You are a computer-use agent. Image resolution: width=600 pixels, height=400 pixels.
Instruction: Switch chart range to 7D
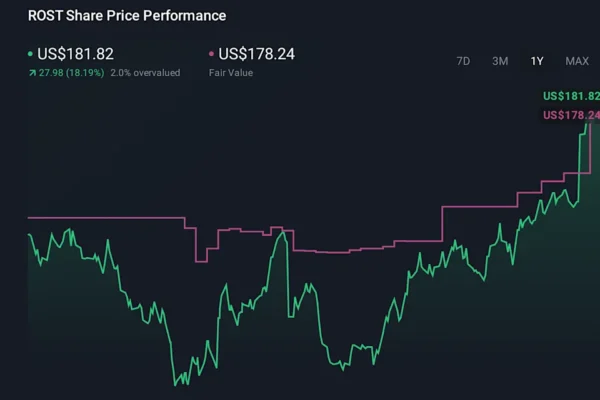tap(463, 61)
